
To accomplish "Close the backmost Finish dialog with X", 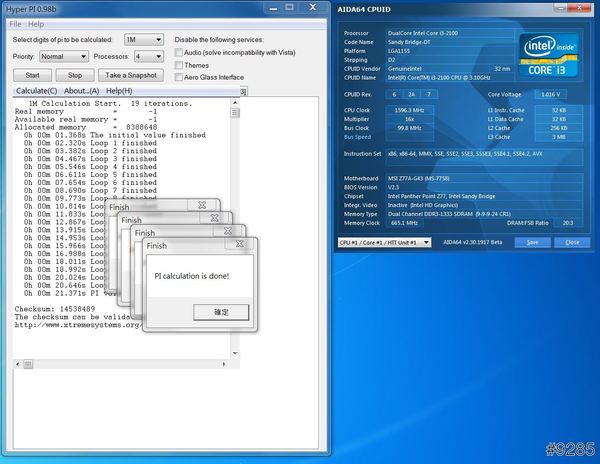I will [202, 206].
